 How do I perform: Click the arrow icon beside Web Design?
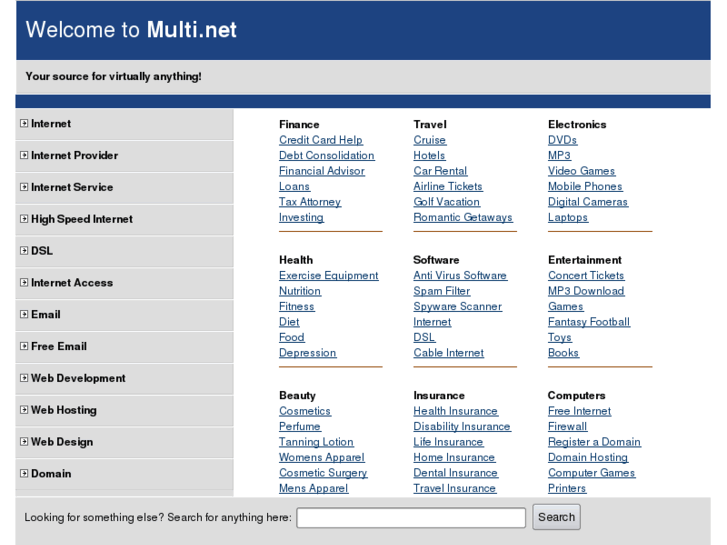coord(24,442)
